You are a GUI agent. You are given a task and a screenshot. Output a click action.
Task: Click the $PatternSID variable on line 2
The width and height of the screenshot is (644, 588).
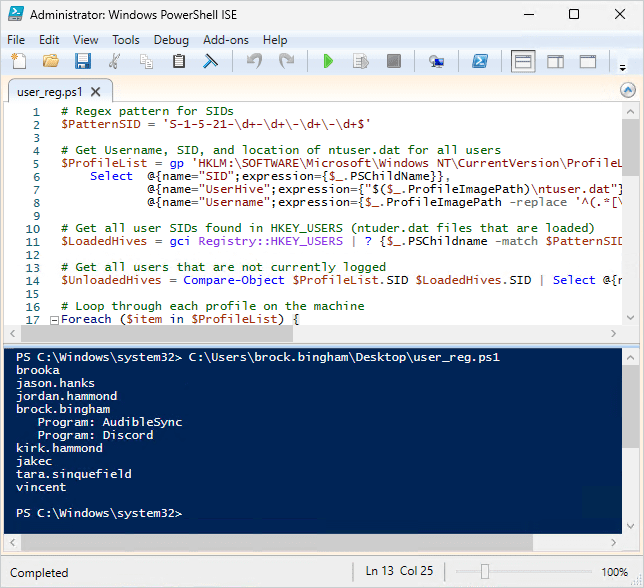pos(101,124)
